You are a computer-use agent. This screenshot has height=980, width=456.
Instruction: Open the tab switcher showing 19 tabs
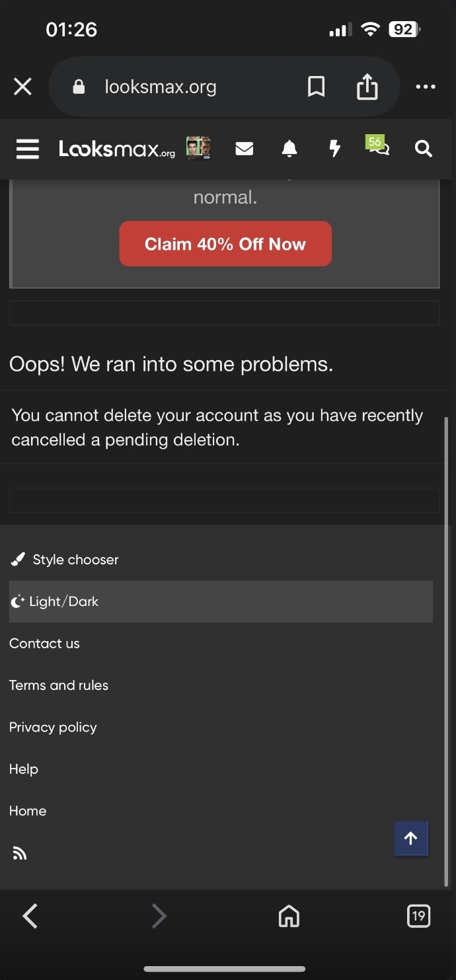coord(418,916)
